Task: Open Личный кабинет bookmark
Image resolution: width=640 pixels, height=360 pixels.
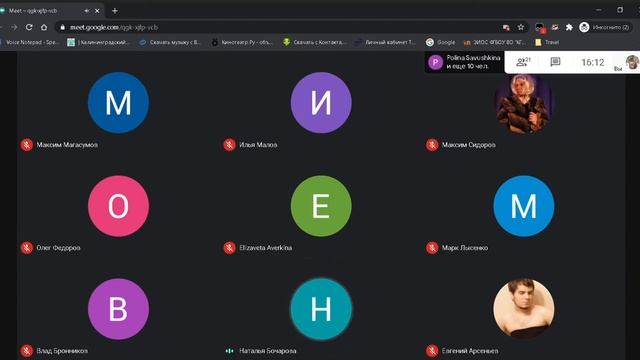Action: pos(386,42)
